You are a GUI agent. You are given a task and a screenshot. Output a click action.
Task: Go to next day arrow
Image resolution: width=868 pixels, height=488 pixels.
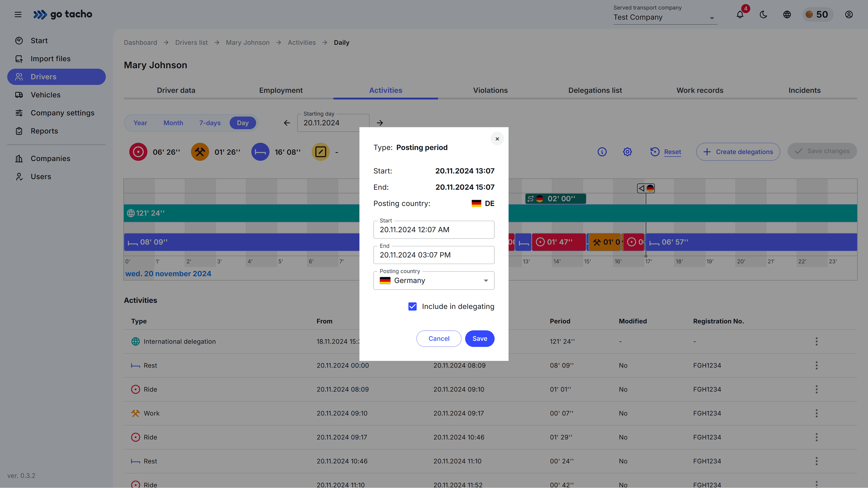(380, 123)
